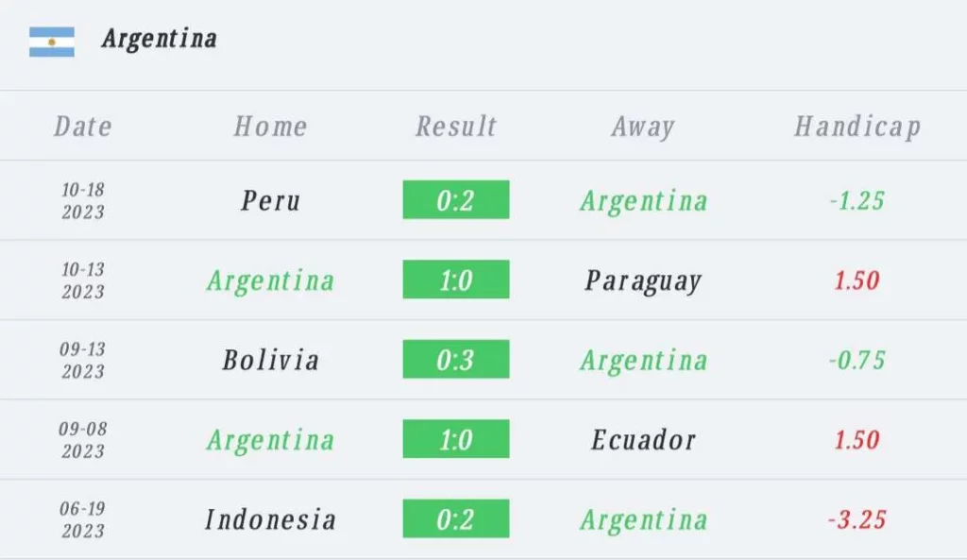Click the 06-19 2023 match date
The width and height of the screenshot is (967, 560).
pos(83,519)
